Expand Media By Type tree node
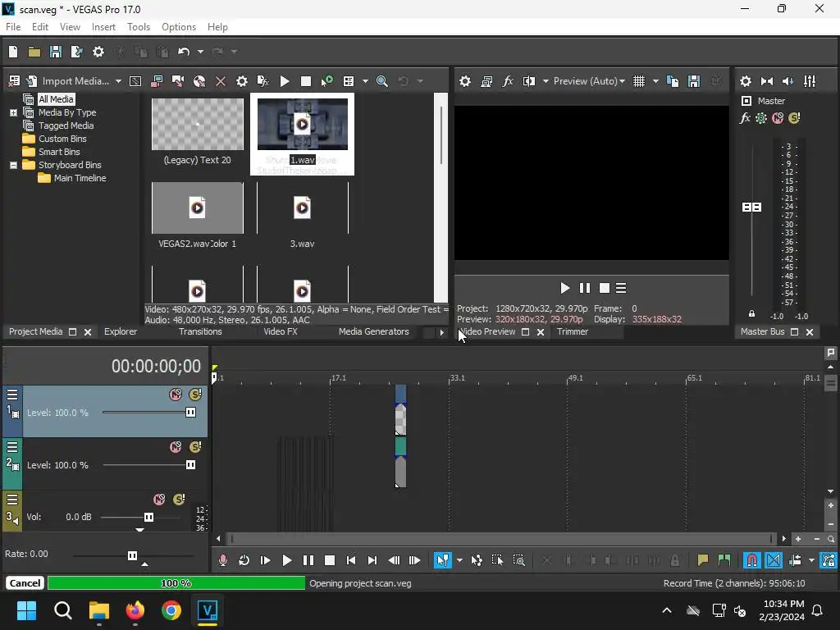 [13, 112]
